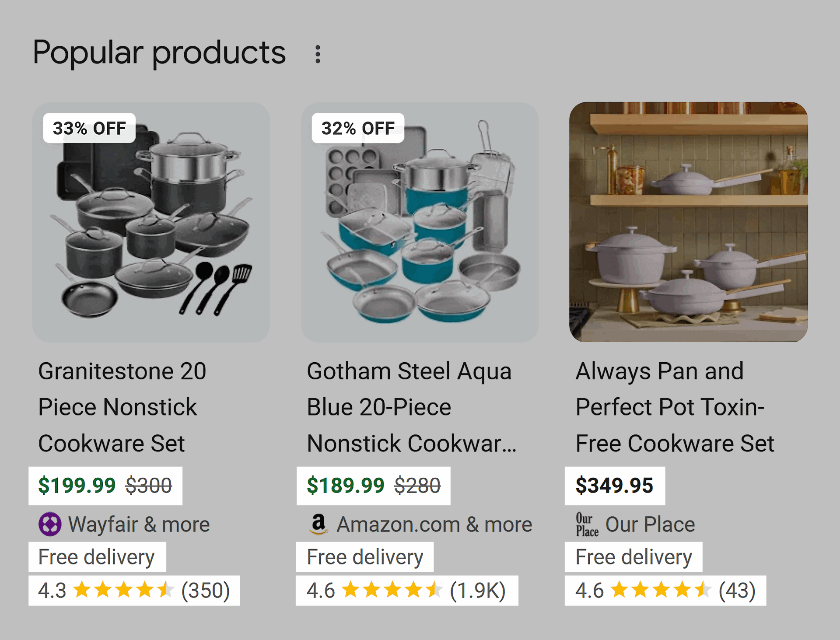Click the 32% OFF badge
This screenshot has height=640, width=840.
click(358, 128)
